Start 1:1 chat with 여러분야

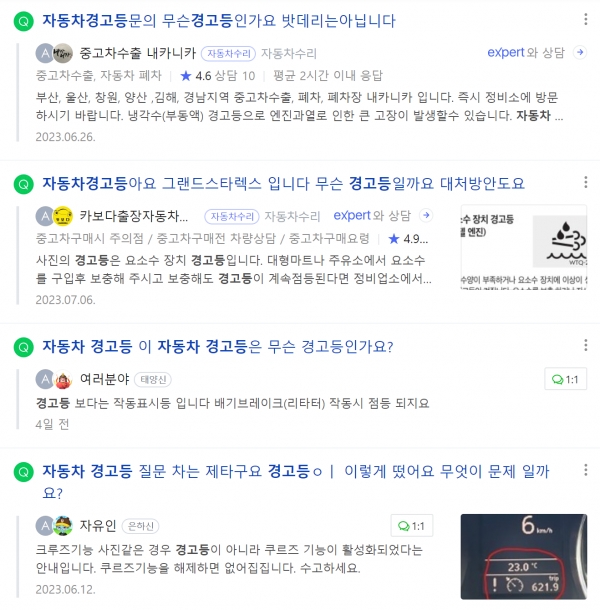(565, 379)
